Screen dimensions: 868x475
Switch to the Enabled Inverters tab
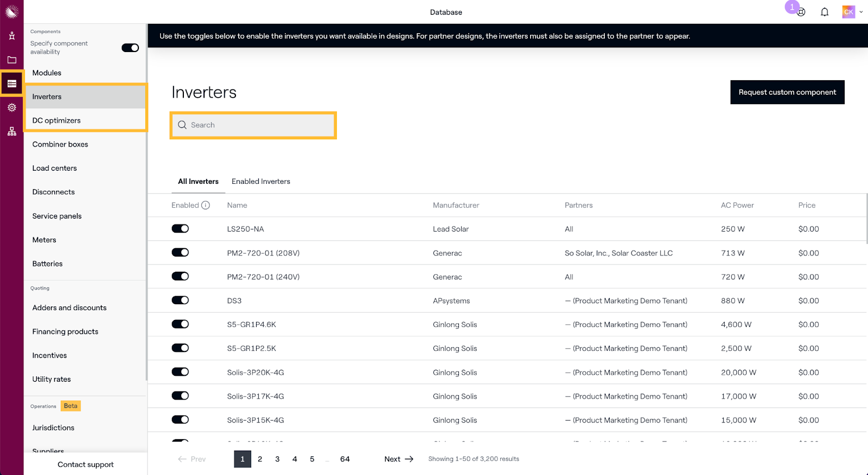[261, 182]
